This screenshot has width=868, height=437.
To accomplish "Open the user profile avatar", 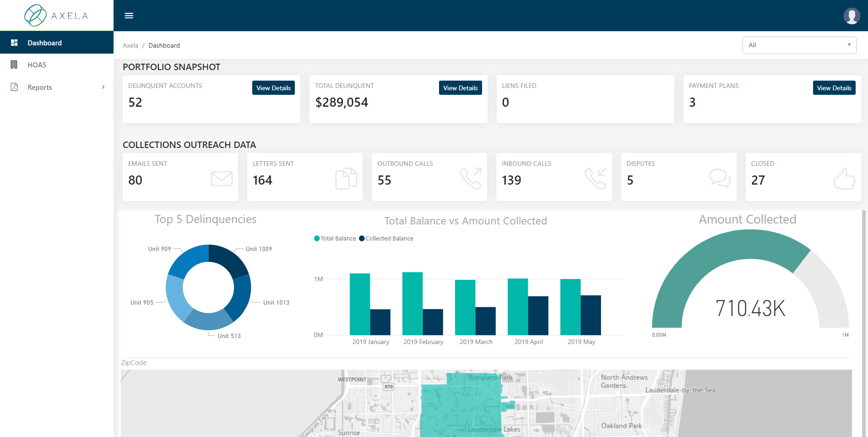I will click(852, 16).
